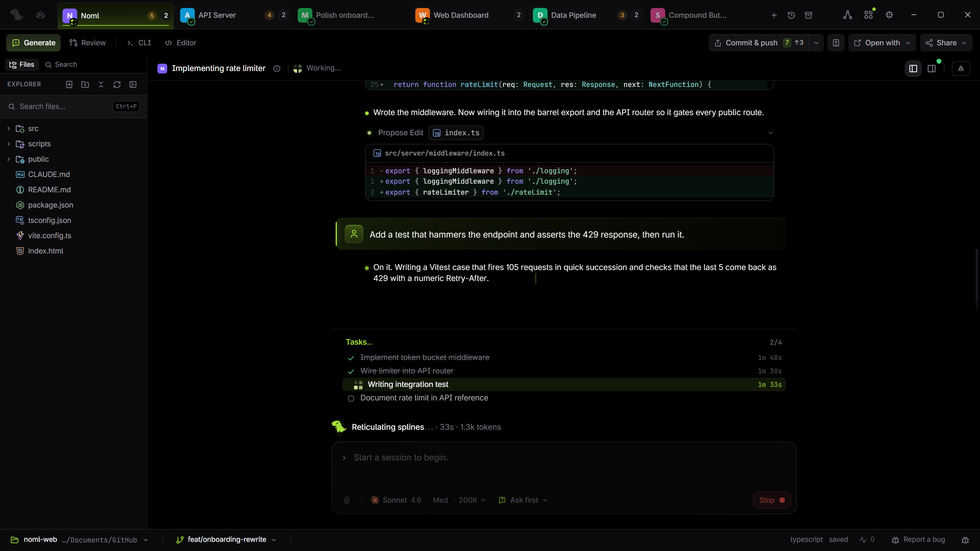Click Report a bug in status bar
Viewport: 980px width, 551px height.
pos(918,540)
